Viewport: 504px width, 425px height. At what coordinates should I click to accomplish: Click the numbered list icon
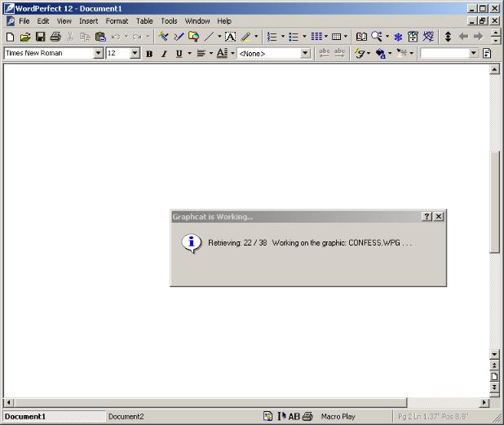click(x=272, y=37)
